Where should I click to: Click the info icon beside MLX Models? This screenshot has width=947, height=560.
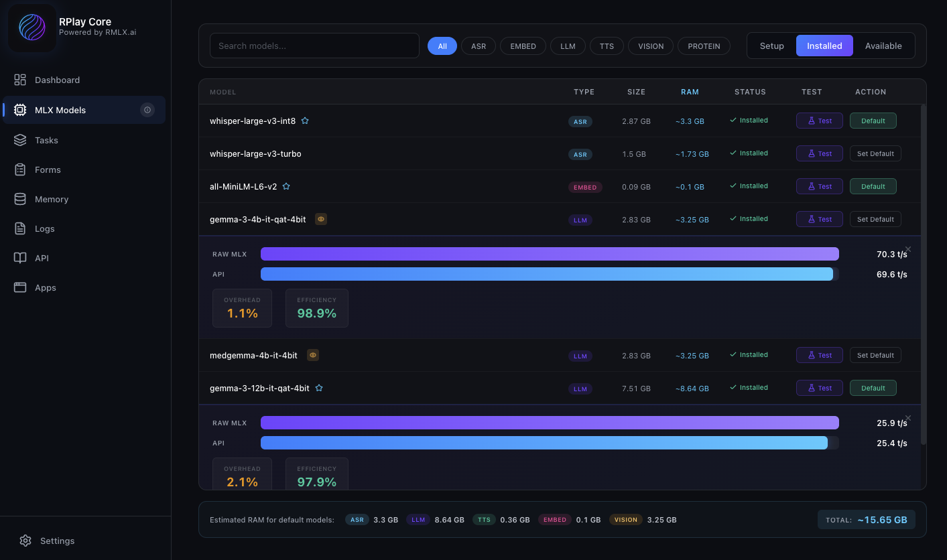[x=147, y=110]
